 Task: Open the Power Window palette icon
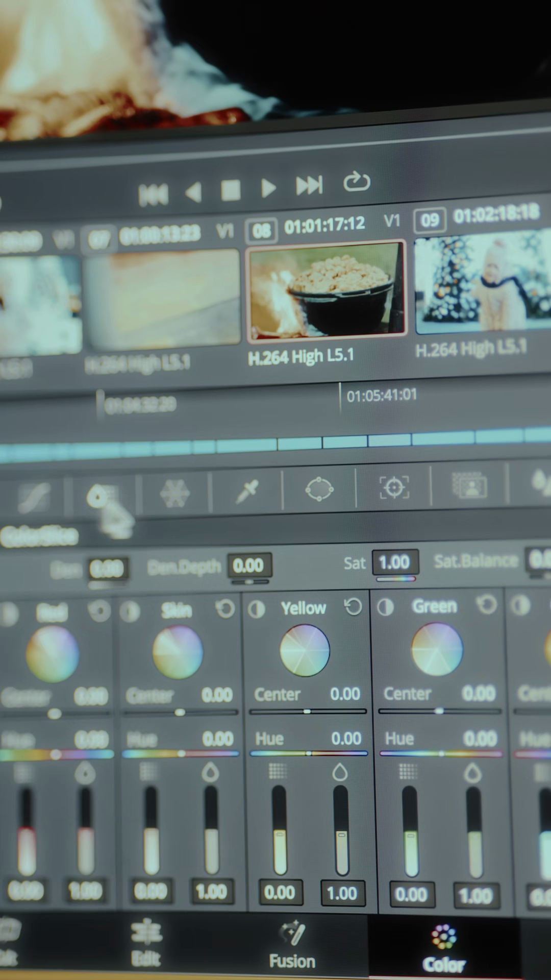(x=319, y=489)
